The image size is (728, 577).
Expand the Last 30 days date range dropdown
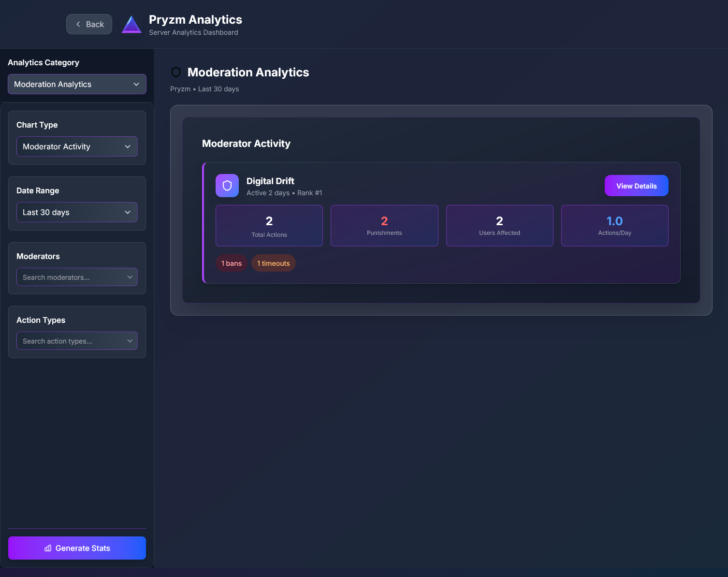(77, 212)
